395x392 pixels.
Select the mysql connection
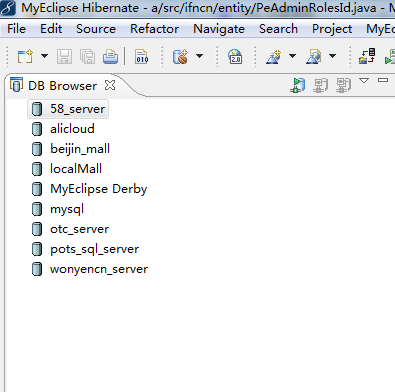pos(67,209)
